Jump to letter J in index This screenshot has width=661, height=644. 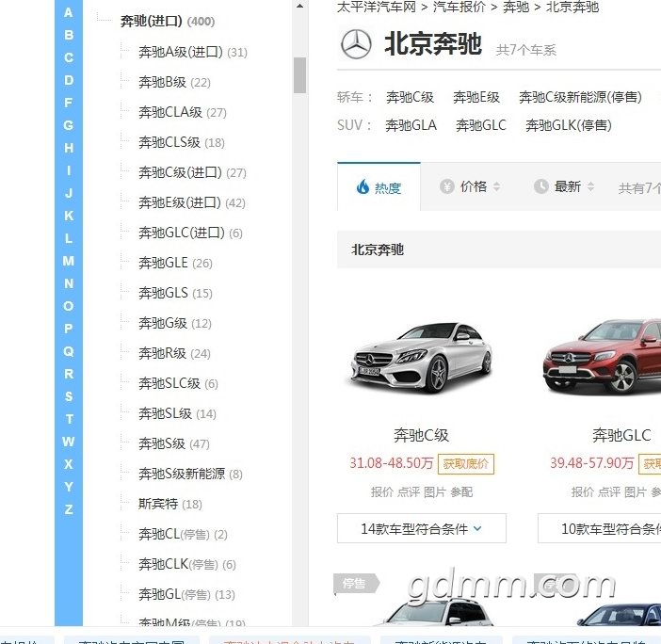[x=69, y=193]
